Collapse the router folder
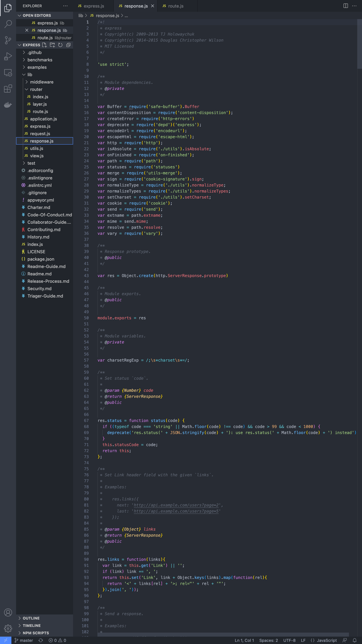Viewport: 362px width, 644px height. tap(44, 89)
